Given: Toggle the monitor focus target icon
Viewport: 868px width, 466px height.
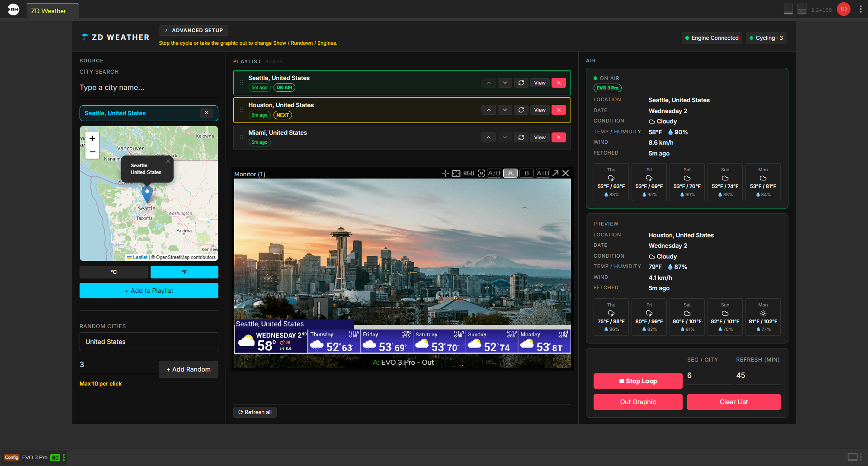Looking at the screenshot, I should click(481, 173).
